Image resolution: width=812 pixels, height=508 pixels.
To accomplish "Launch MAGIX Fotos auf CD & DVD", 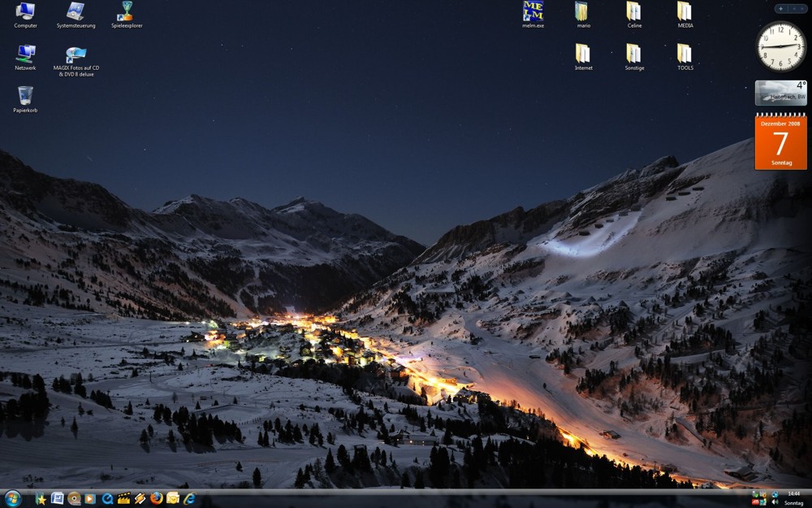I will coord(76,54).
